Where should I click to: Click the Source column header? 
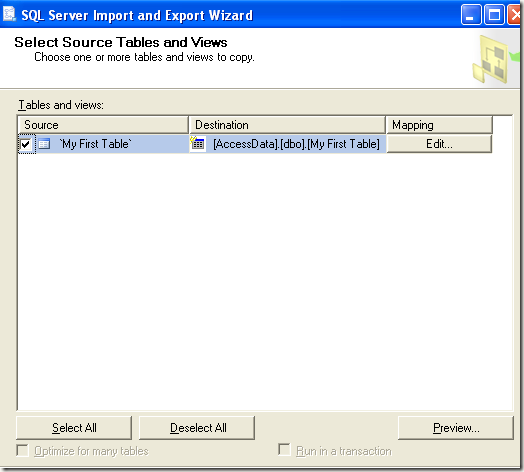tap(103, 125)
